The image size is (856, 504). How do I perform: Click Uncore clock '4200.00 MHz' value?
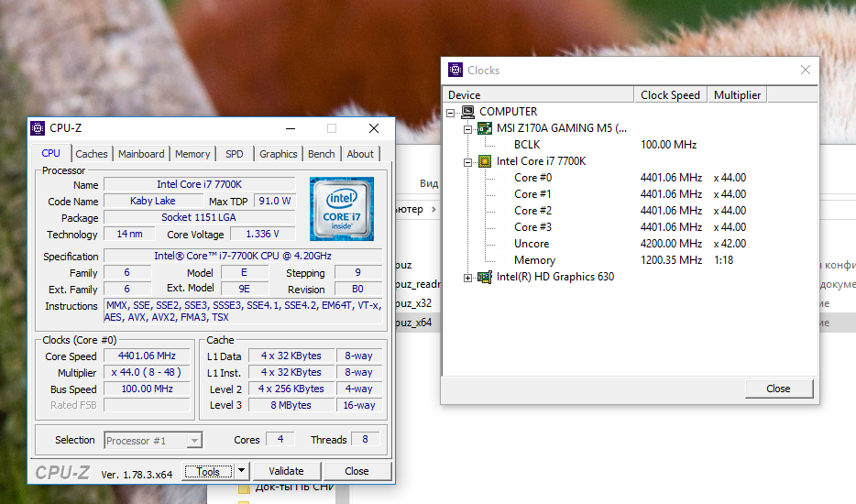pos(671,244)
